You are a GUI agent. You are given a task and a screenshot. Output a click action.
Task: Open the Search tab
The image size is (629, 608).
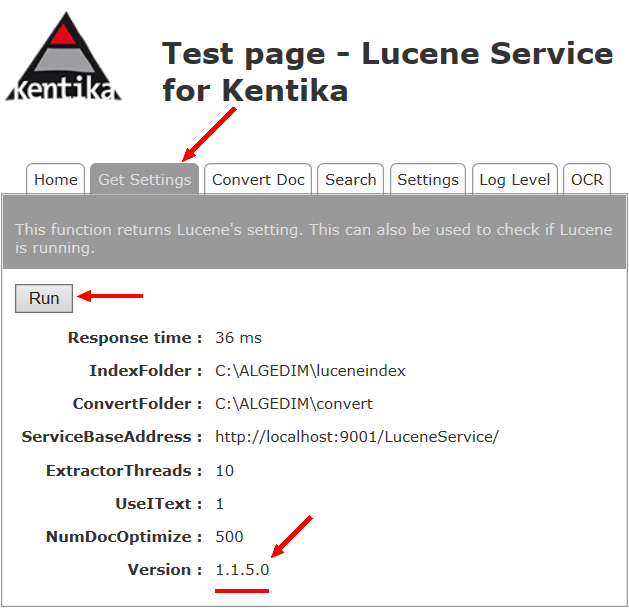(x=351, y=179)
